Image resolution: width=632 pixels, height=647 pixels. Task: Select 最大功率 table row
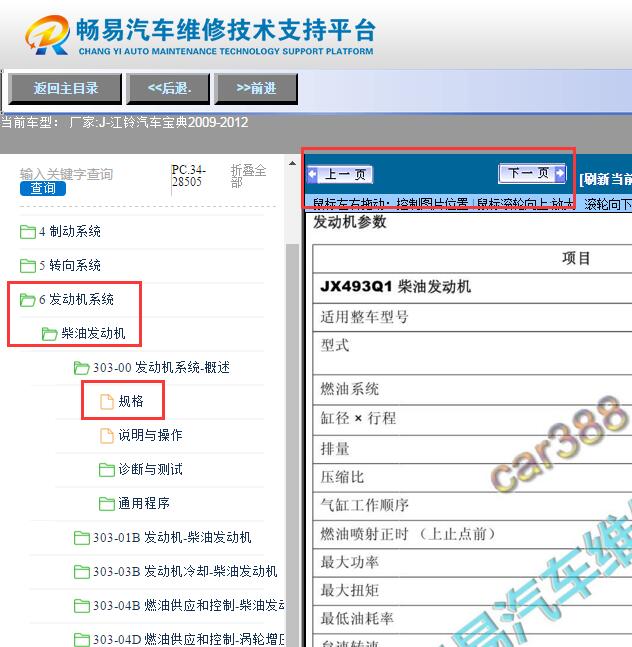point(472,563)
